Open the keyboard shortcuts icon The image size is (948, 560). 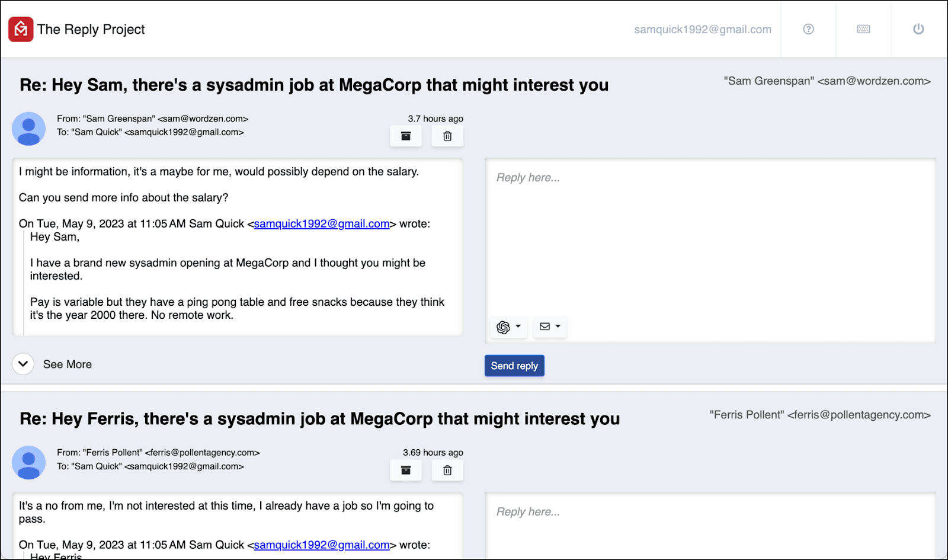(x=863, y=29)
